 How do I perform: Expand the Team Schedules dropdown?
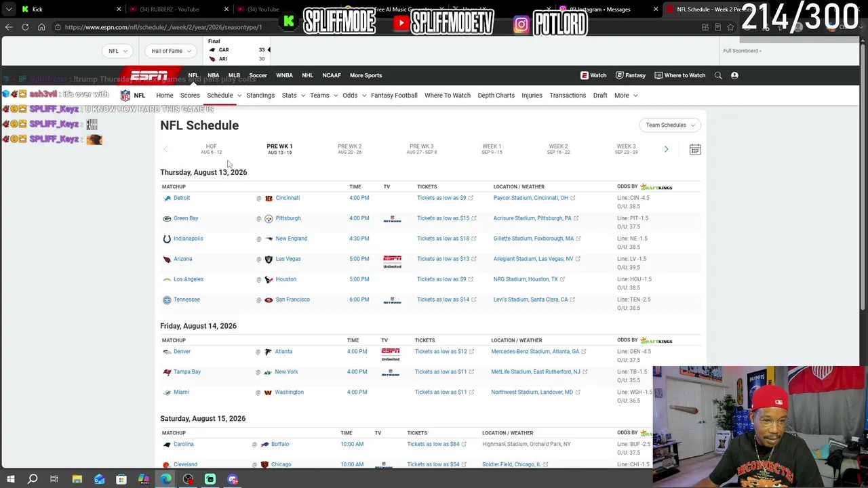(670, 125)
